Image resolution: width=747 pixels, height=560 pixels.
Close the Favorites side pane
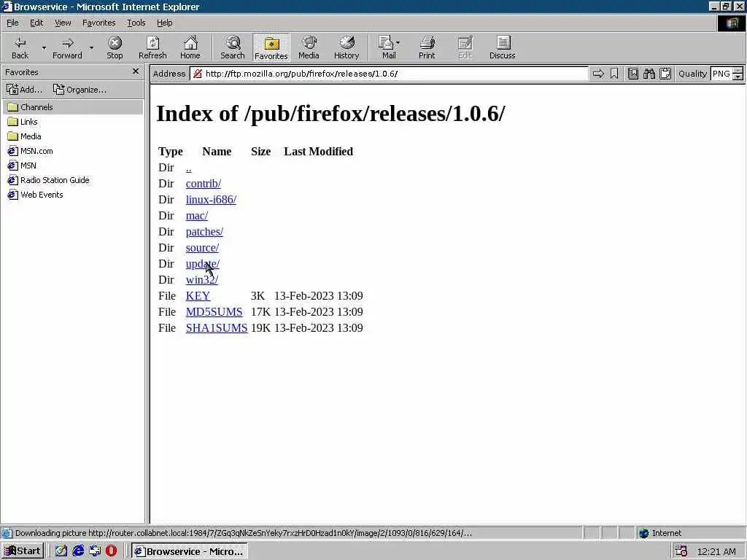click(136, 71)
